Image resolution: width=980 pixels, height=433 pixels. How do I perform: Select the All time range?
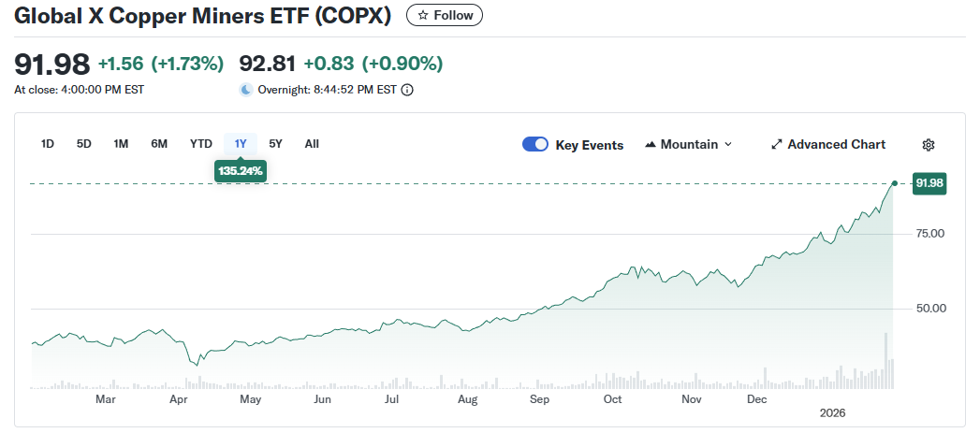(x=312, y=144)
